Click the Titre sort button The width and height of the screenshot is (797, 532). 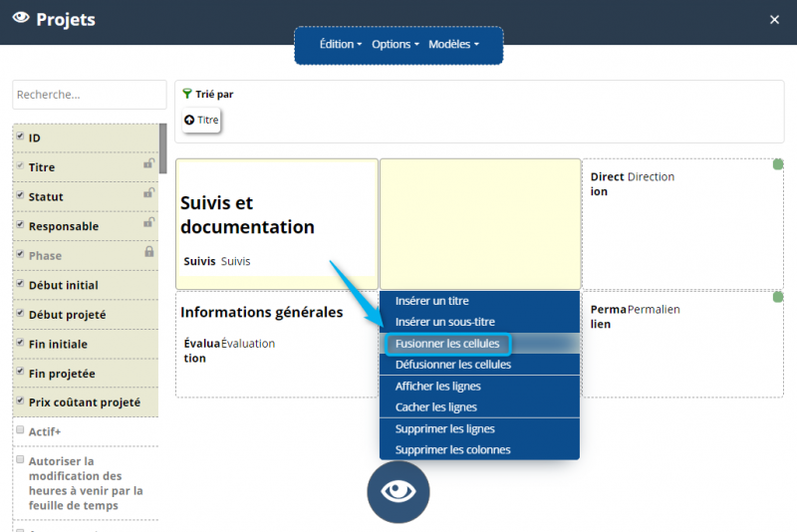point(201,120)
